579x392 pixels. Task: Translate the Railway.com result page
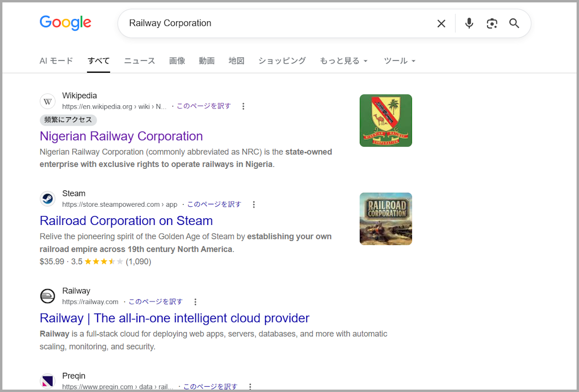(x=156, y=302)
